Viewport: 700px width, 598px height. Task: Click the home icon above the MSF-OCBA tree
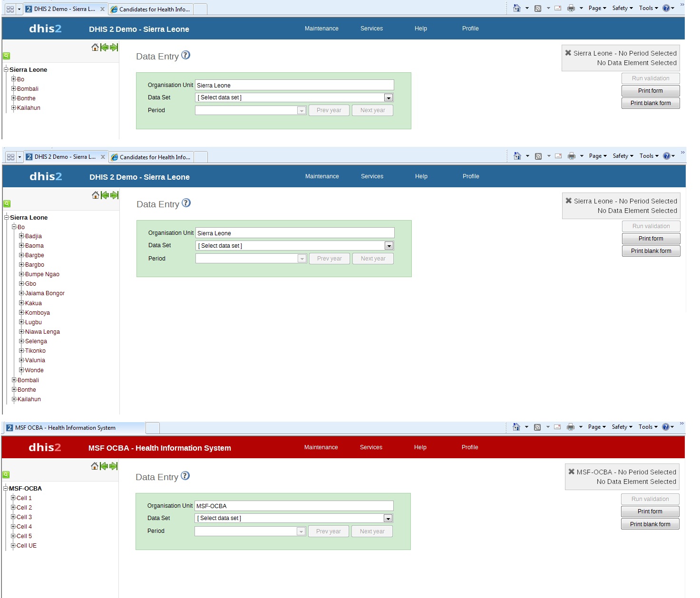95,466
